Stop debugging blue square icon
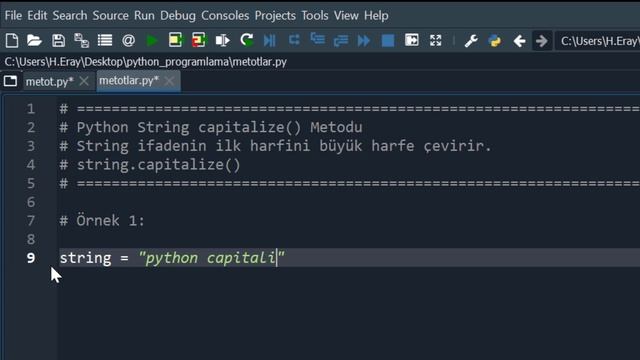Image resolution: width=640 pixels, height=360 pixels. tap(388, 40)
